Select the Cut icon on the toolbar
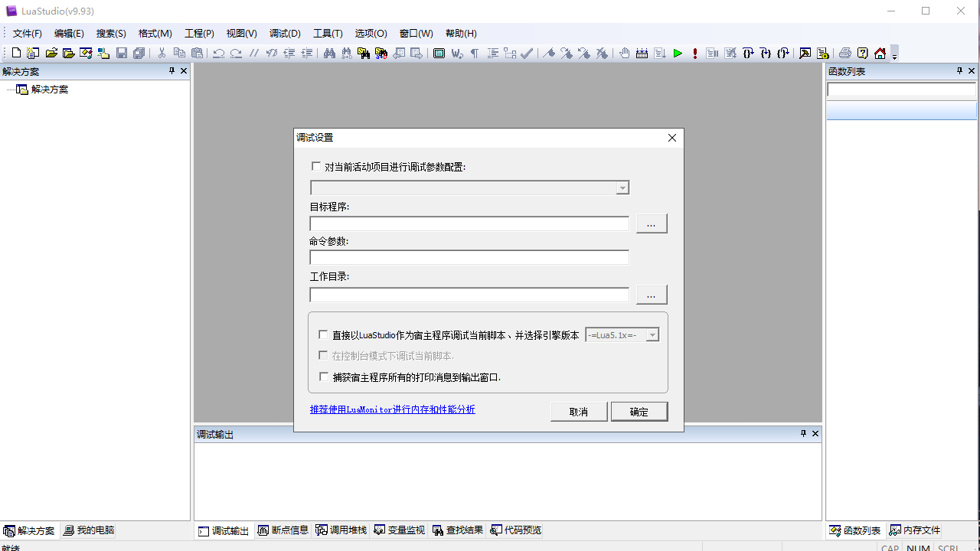The width and height of the screenshot is (980, 551). (x=162, y=53)
